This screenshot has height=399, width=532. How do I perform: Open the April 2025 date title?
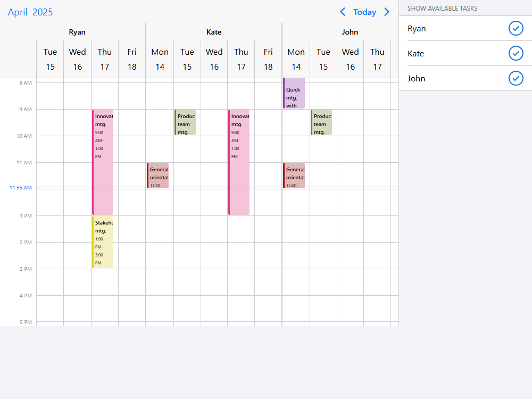tap(30, 12)
